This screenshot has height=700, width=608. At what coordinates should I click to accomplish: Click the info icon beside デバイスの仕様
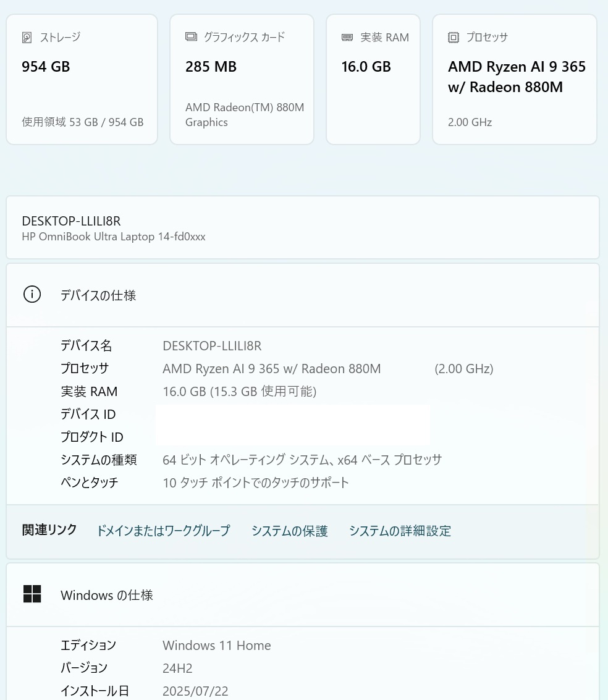click(x=32, y=294)
